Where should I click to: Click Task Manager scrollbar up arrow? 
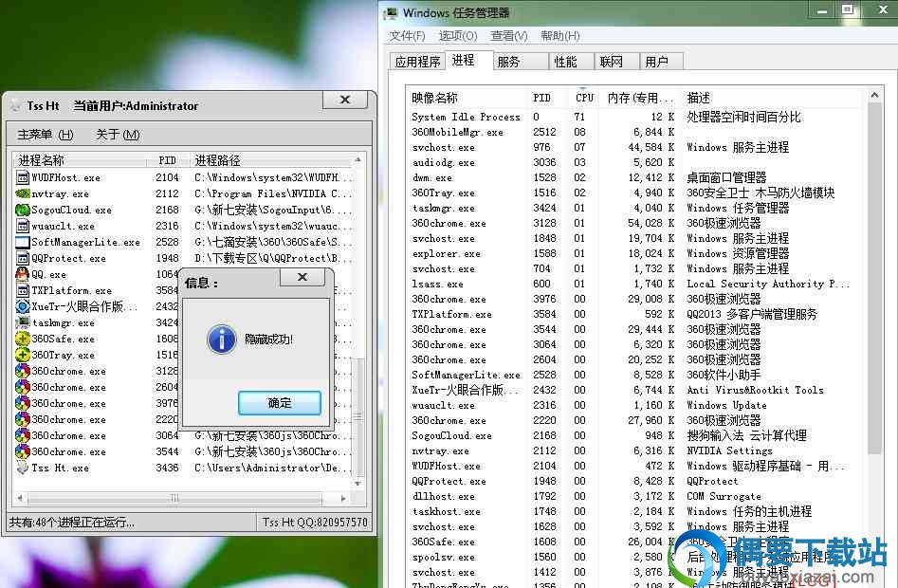tap(874, 95)
